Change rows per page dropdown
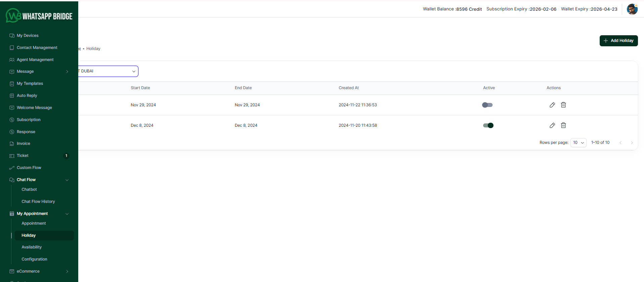 click(579, 143)
